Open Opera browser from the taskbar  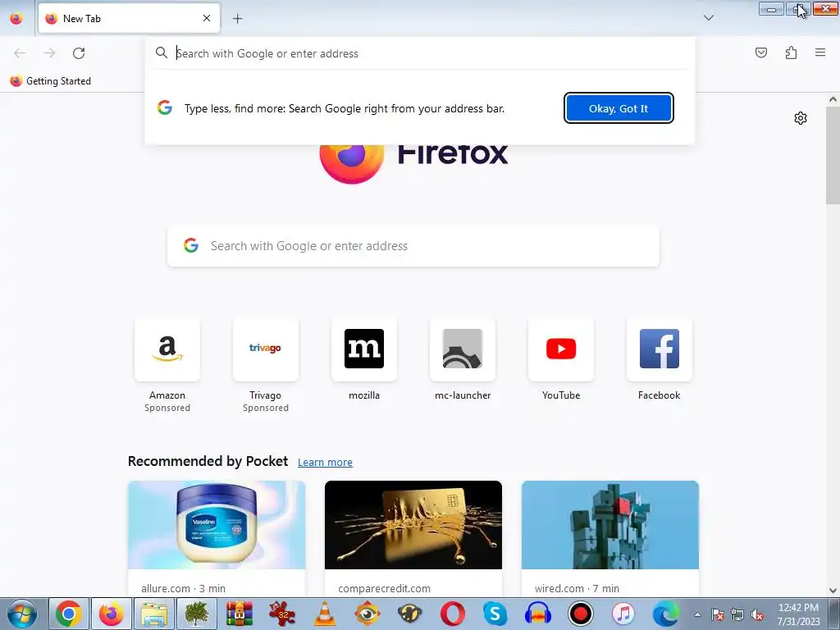click(x=453, y=614)
